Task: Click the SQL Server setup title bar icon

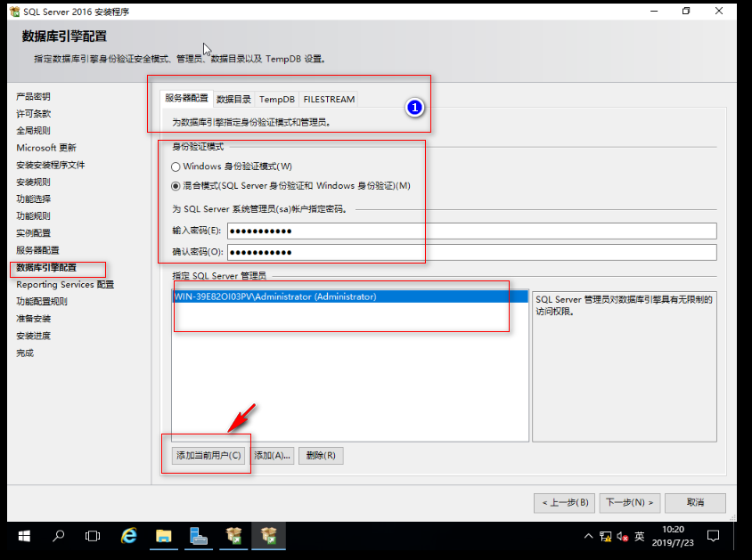Action: [x=15, y=12]
